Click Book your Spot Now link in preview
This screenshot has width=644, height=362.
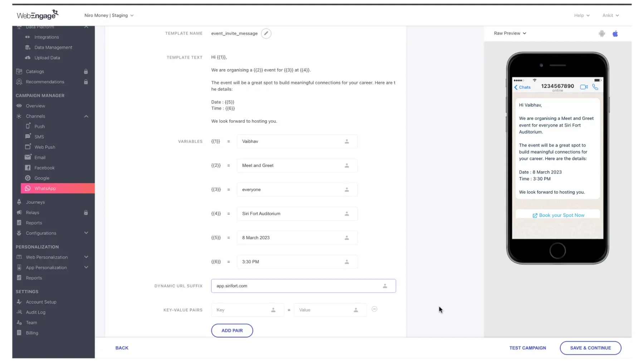coord(558,215)
